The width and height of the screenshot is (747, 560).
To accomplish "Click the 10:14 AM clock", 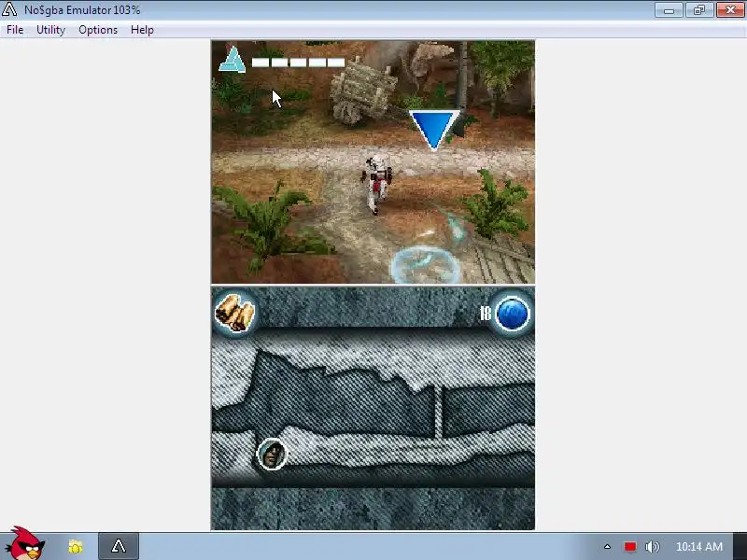I will click(x=698, y=546).
